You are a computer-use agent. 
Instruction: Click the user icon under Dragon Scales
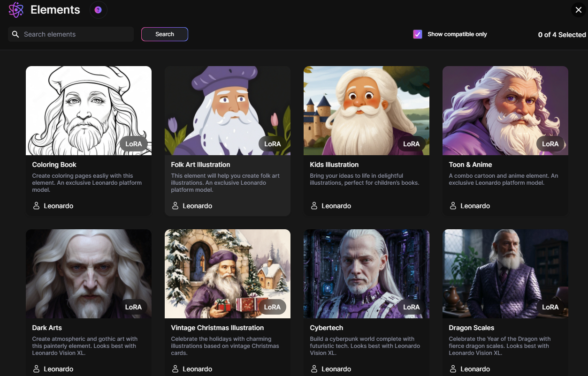[x=453, y=369]
